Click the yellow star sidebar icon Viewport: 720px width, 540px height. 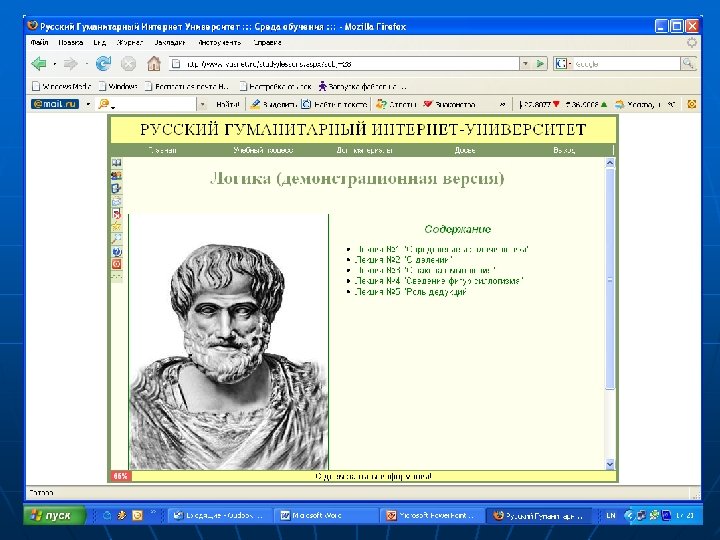tap(117, 226)
